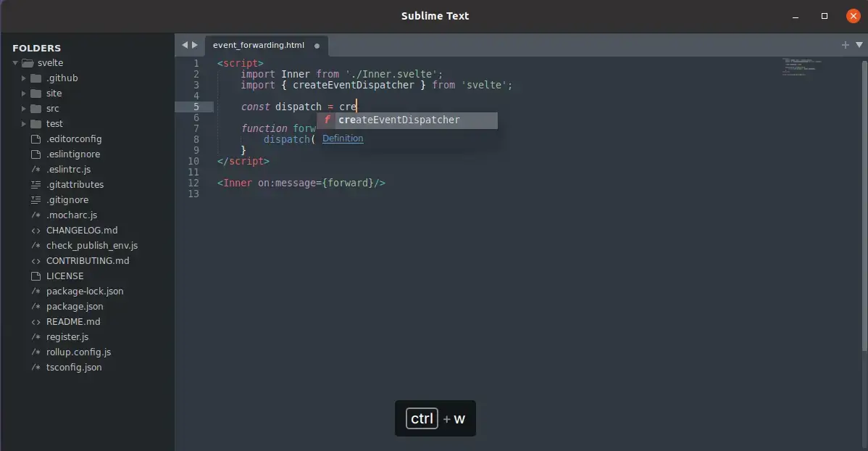Click the src folder icon
The width and height of the screenshot is (868, 451).
click(x=36, y=109)
